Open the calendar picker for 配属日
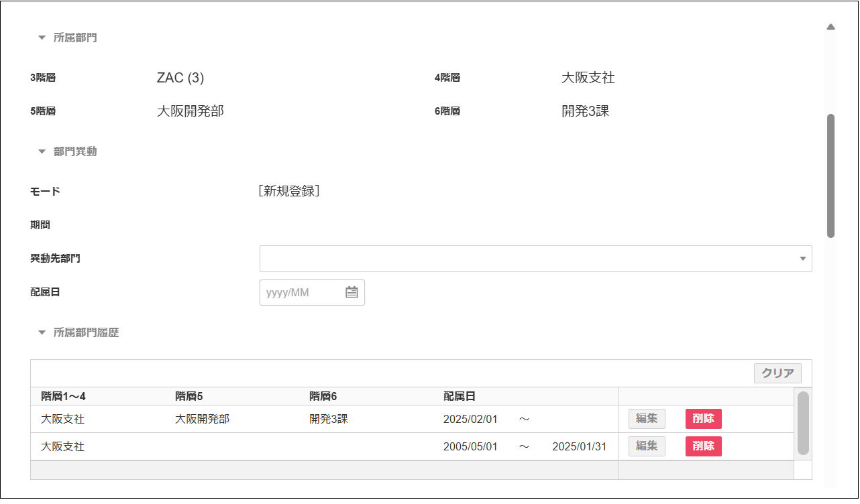Viewport: 860px width, 504px height. (x=352, y=292)
